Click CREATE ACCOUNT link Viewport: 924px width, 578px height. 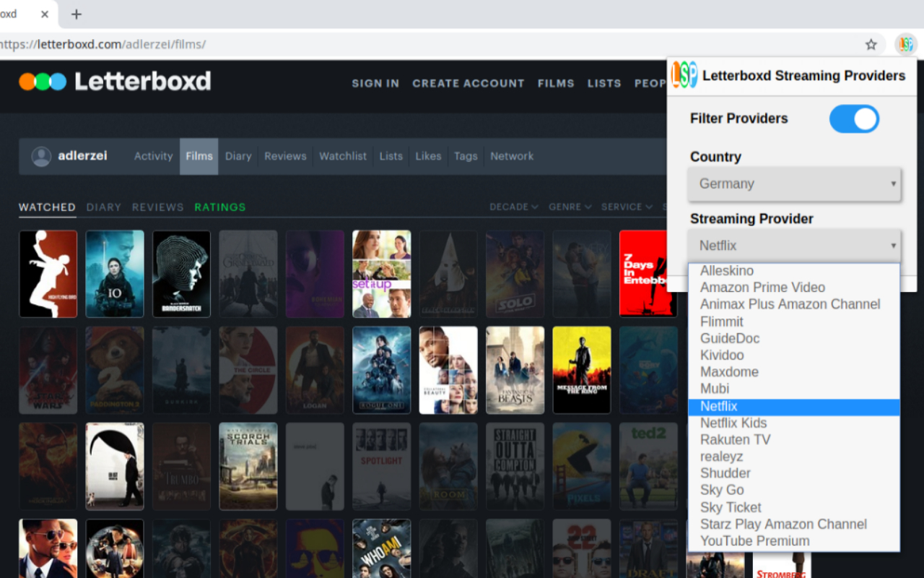coord(468,83)
